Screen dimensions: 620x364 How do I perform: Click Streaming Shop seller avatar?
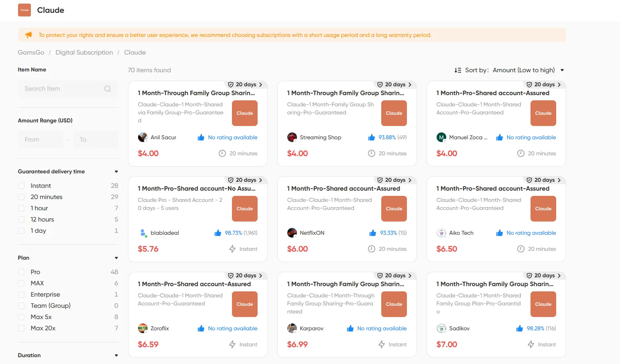coord(292,137)
